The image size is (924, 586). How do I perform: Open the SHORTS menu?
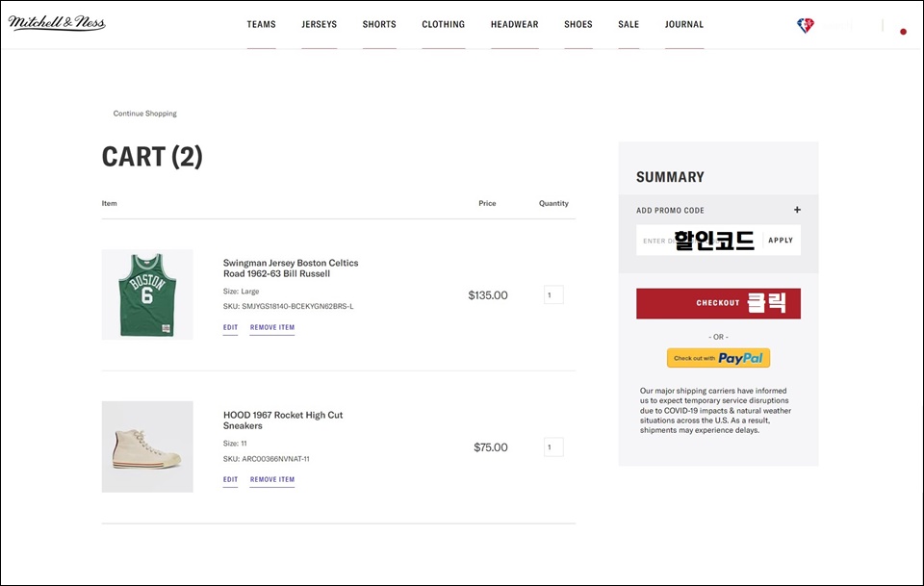point(379,24)
